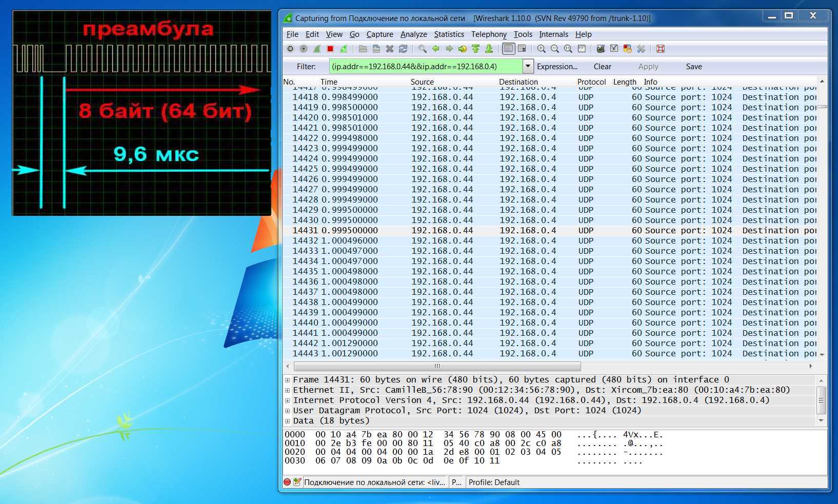
Task: Click packet list scroll down arrow
Action: (x=822, y=354)
